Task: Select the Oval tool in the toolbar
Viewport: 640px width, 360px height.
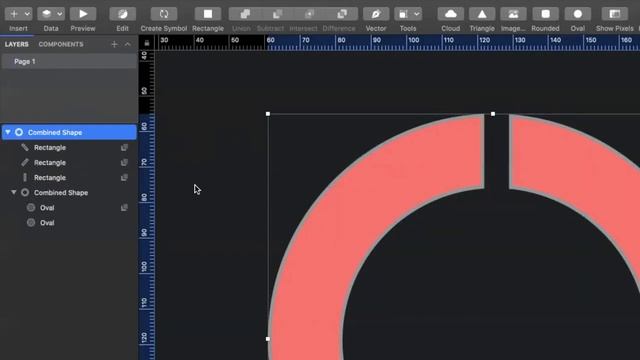Action: (x=578, y=14)
